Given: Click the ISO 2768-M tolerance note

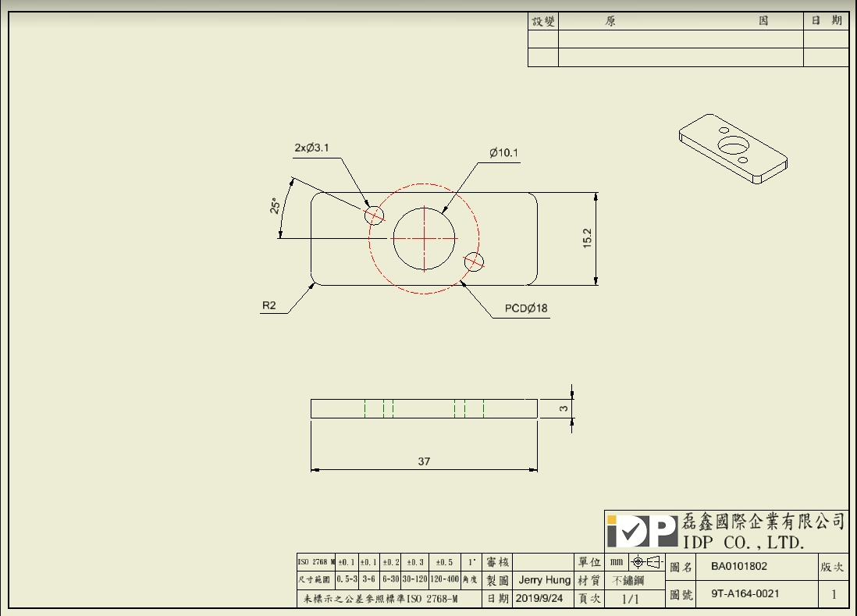Looking at the screenshot, I should 380,600.
